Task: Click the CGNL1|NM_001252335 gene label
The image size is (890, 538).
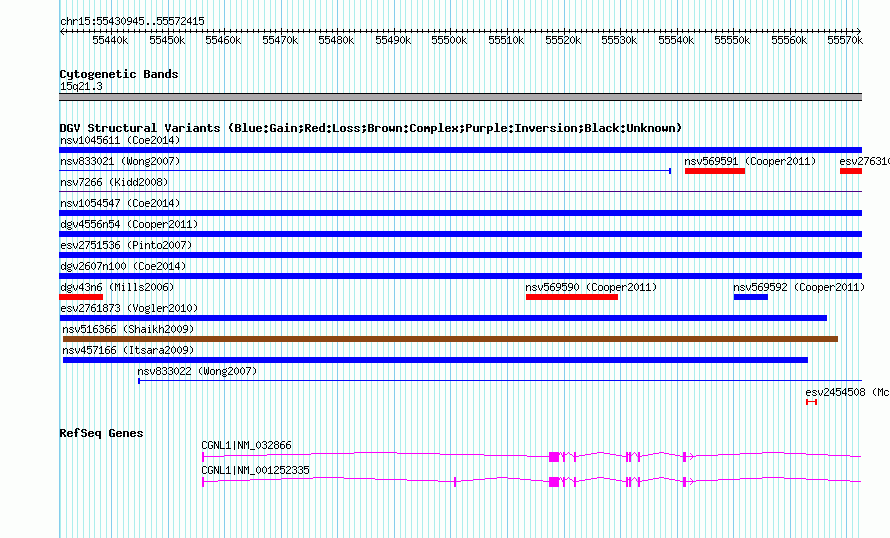Action: [255, 470]
